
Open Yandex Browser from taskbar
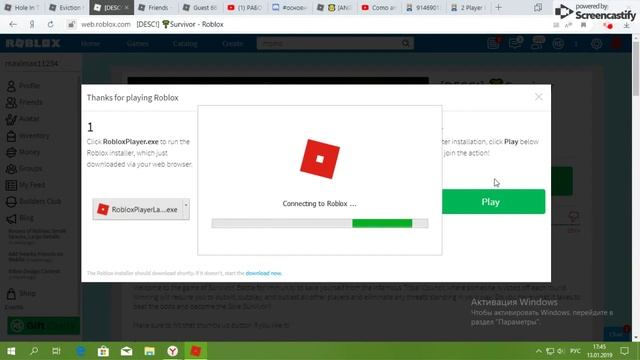(x=173, y=351)
